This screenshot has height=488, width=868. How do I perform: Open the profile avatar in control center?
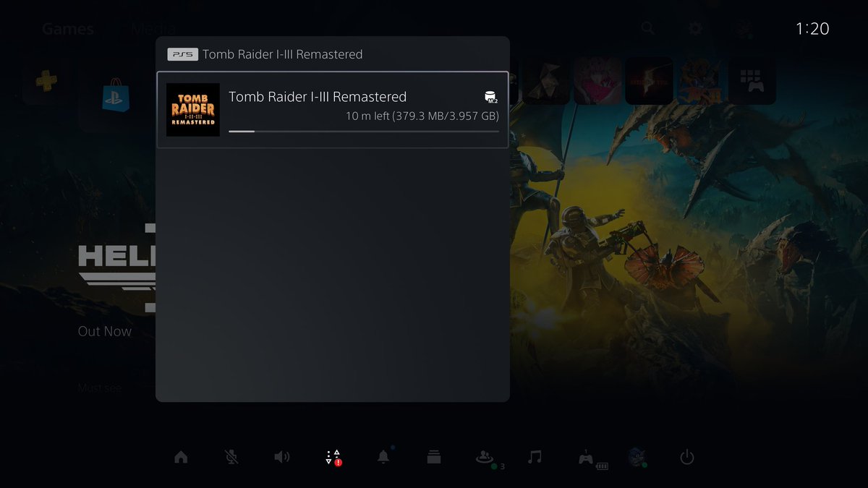[636, 457]
